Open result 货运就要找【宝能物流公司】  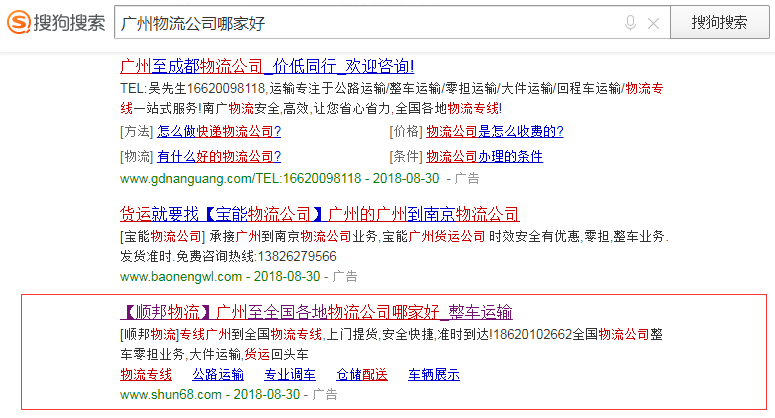coord(319,214)
